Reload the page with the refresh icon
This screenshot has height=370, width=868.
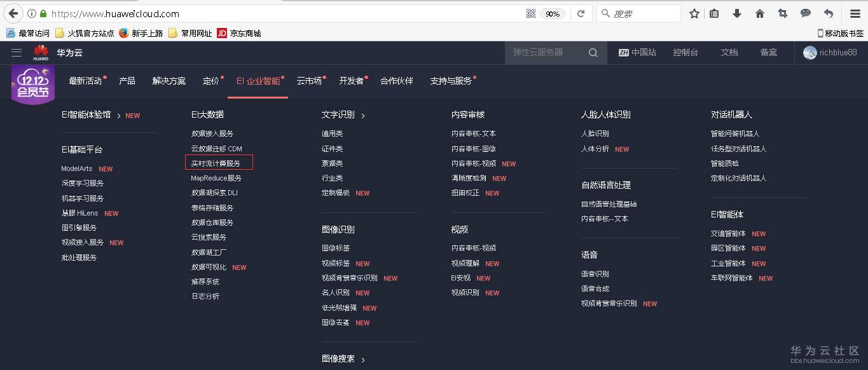(581, 13)
